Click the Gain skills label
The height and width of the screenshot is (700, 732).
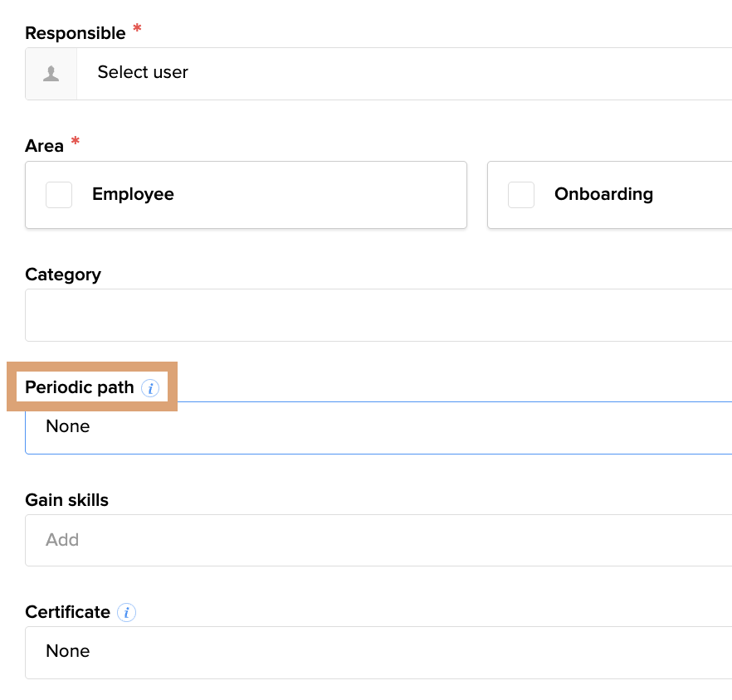coord(67,500)
